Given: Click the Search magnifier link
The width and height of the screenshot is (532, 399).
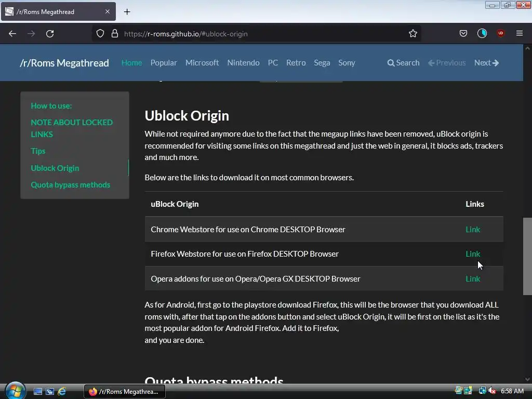Looking at the screenshot, I should (403, 63).
